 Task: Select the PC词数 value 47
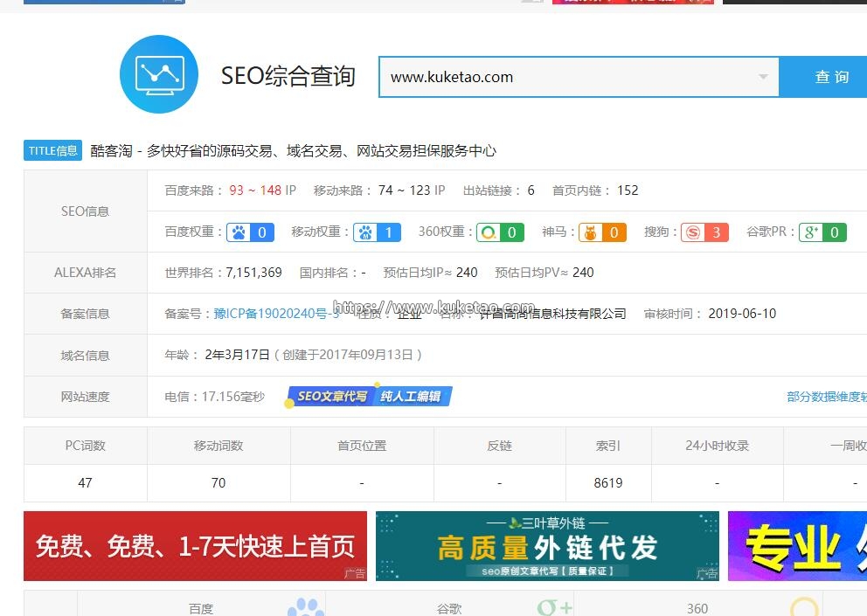(x=85, y=482)
